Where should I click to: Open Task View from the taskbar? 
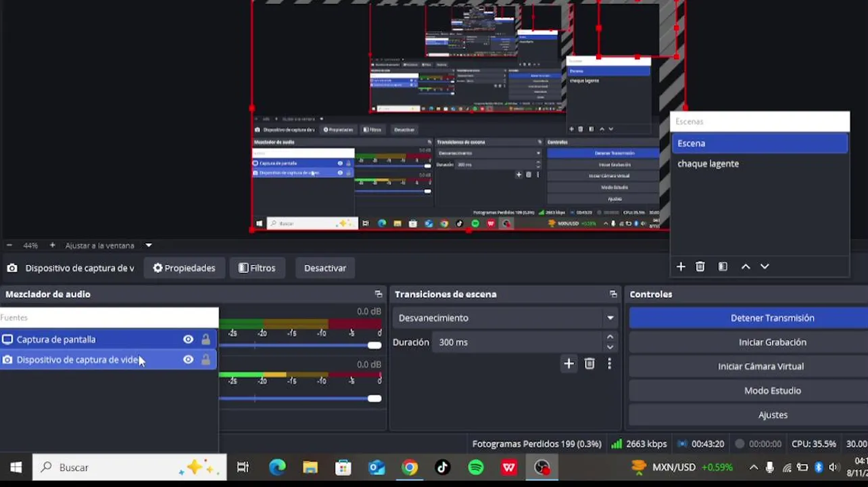click(x=243, y=467)
